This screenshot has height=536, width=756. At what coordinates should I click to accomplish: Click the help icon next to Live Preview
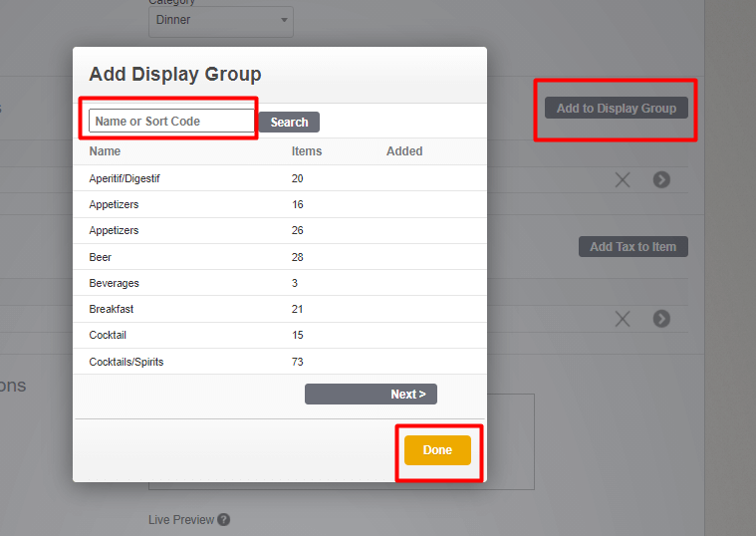pyautogui.click(x=224, y=519)
